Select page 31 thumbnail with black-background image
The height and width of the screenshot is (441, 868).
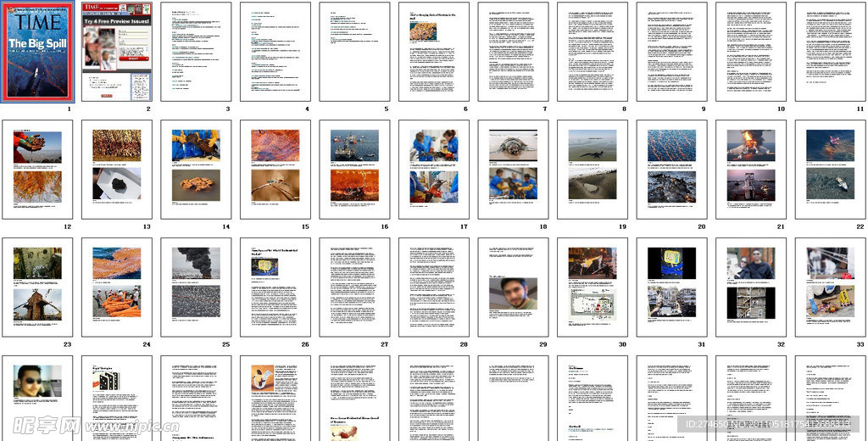click(672, 287)
